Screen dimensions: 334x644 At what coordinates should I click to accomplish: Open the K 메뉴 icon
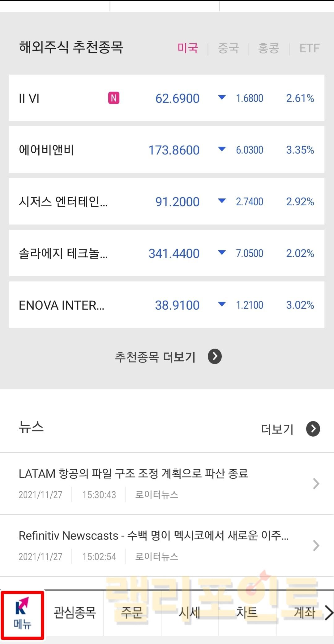22,615
